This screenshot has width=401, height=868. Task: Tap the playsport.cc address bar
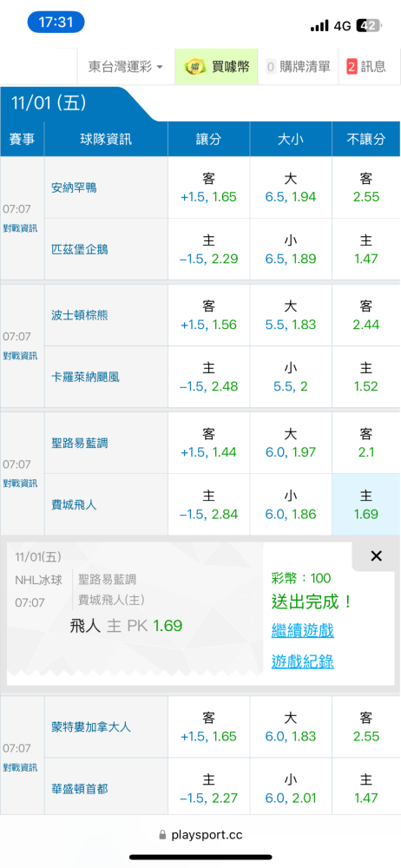(x=200, y=835)
